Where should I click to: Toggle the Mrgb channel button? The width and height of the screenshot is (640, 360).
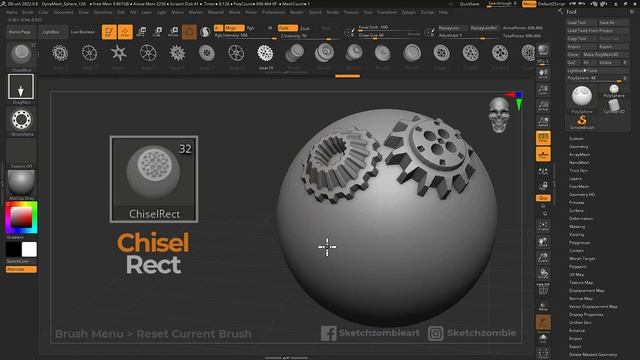(234, 28)
